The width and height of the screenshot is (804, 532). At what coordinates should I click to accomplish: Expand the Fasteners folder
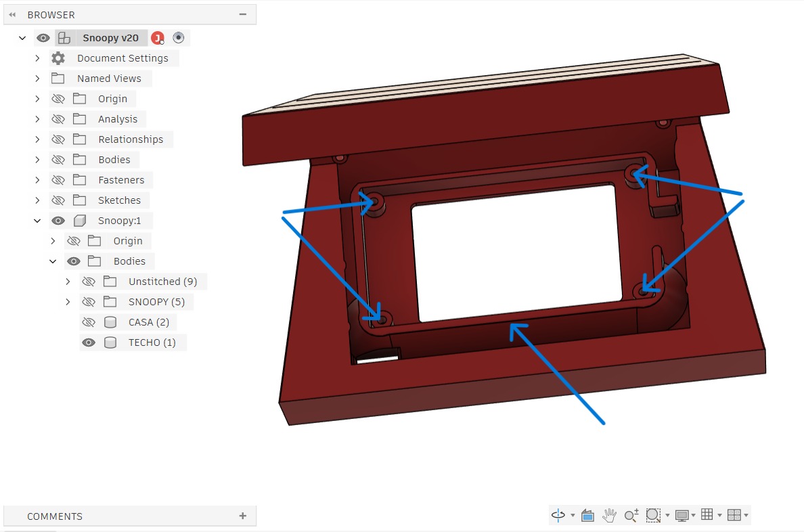[x=37, y=180]
